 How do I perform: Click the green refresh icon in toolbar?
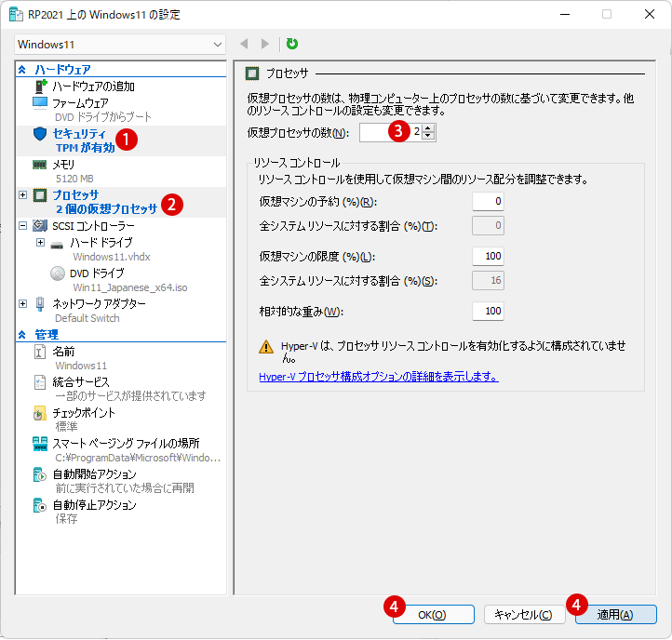tap(292, 44)
